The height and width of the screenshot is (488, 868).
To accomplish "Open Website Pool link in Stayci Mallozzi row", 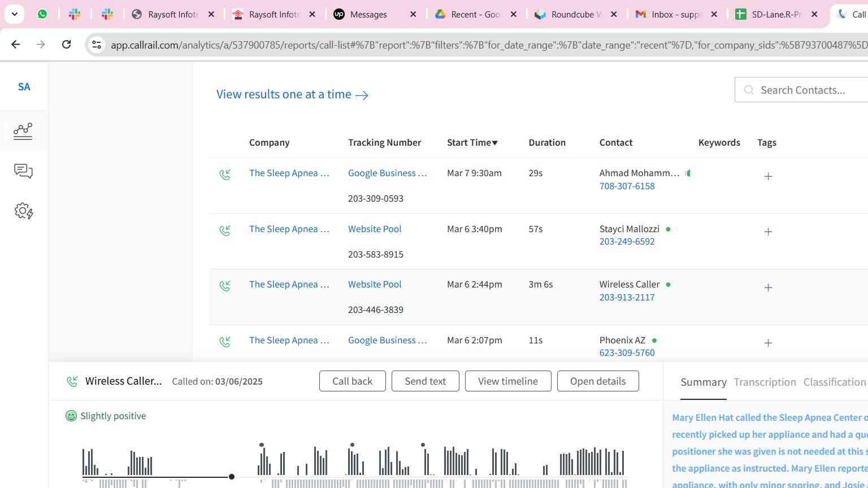I will coord(375,229).
